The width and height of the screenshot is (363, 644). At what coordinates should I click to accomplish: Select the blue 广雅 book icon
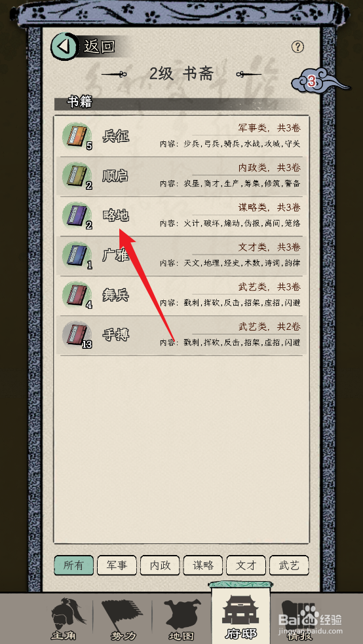click(x=77, y=255)
